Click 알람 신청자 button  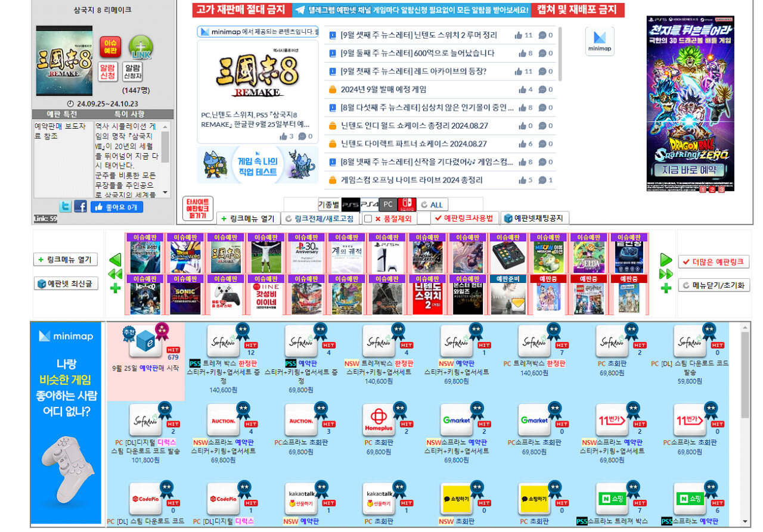132,72
